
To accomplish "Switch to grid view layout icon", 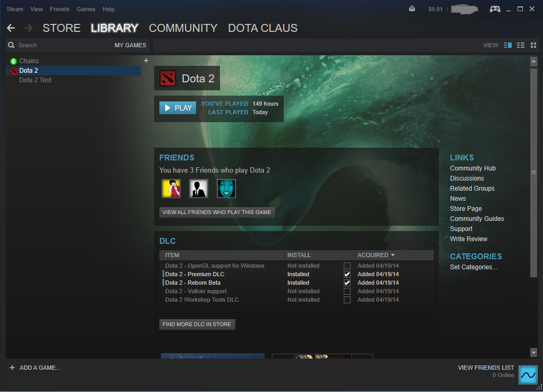I will click(533, 45).
